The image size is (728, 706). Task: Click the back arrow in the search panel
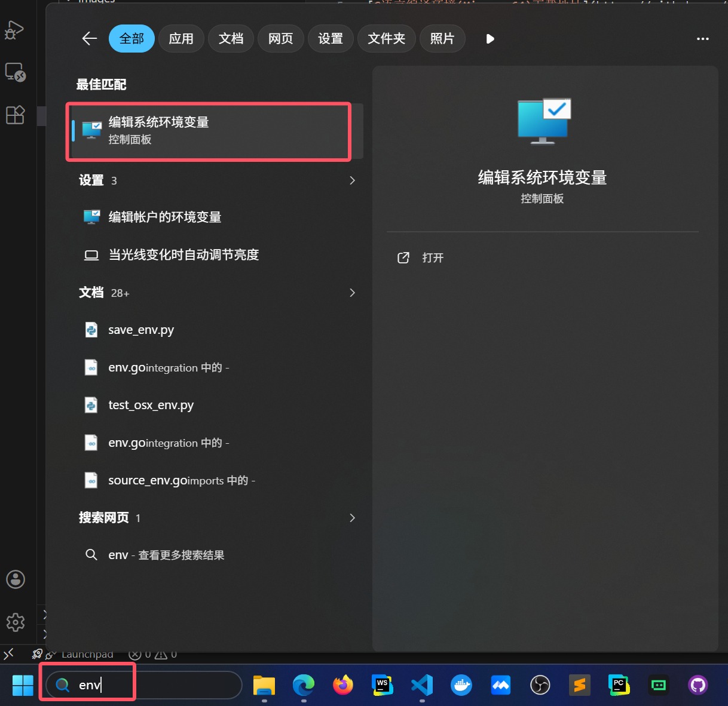(x=88, y=38)
